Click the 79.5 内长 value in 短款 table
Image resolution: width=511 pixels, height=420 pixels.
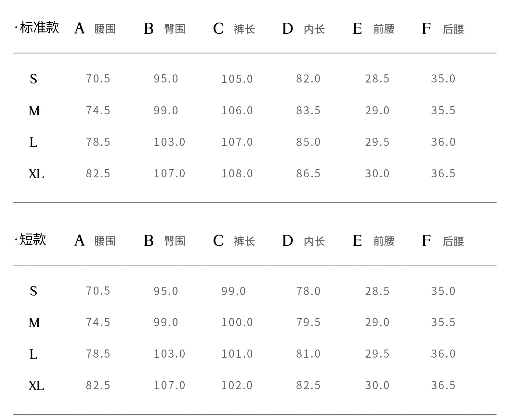click(x=308, y=322)
